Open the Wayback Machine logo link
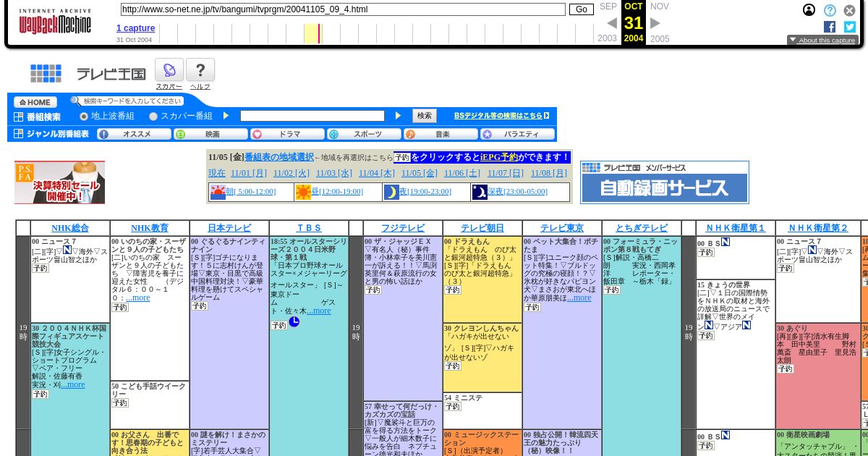This screenshot has width=868, height=456. tap(55, 22)
